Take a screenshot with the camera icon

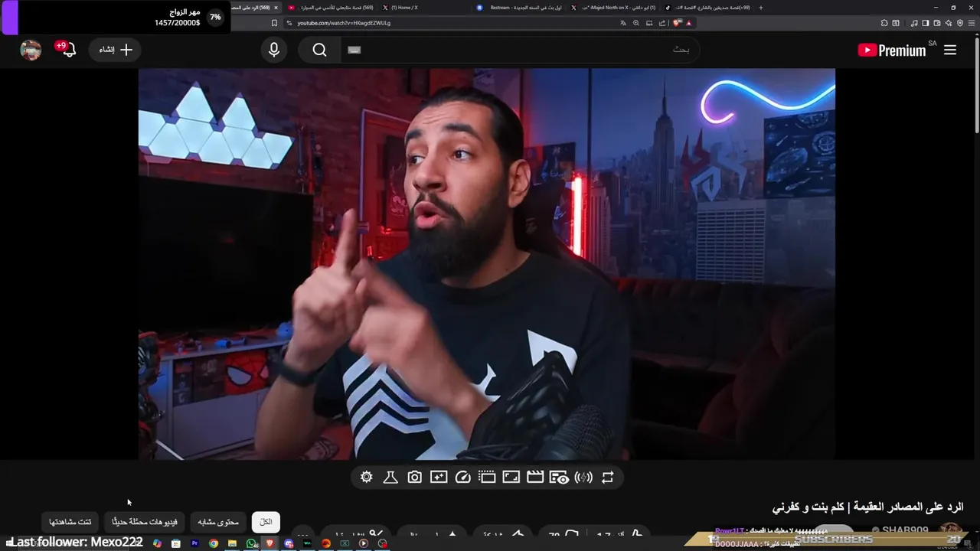pos(414,478)
